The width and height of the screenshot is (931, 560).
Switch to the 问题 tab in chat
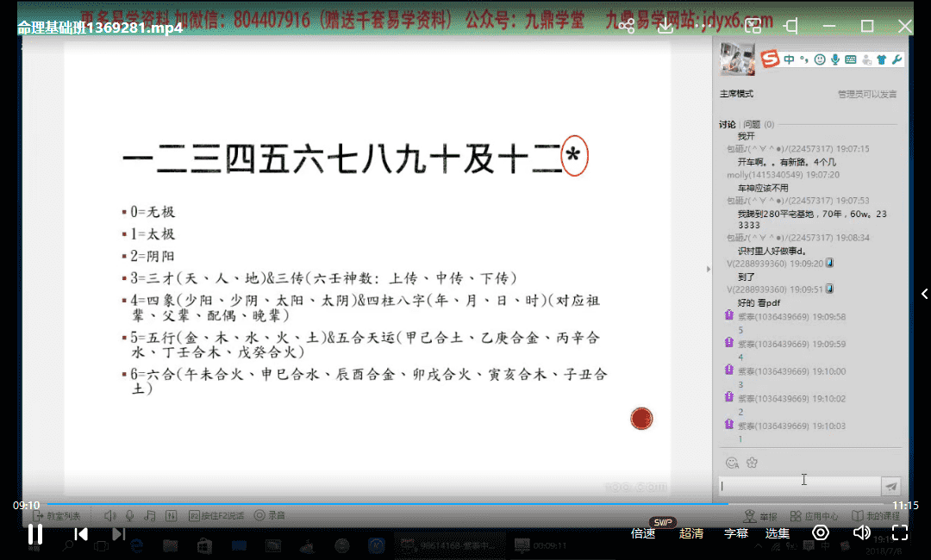[758, 124]
